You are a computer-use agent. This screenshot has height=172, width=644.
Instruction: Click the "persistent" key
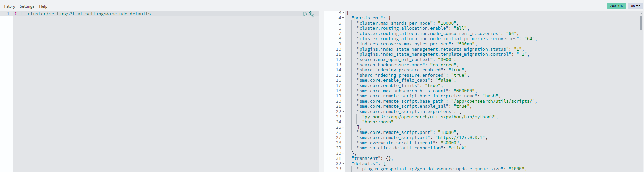pyautogui.click(x=366, y=18)
